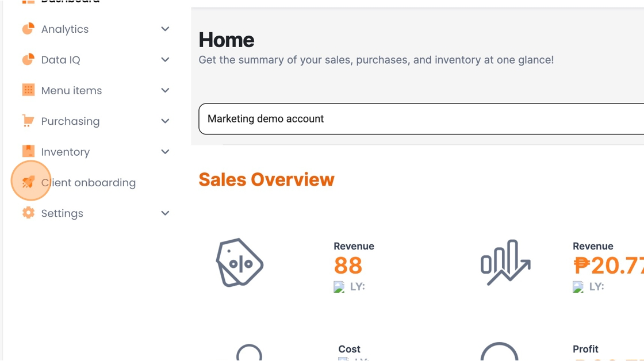Expand the Purchasing submenu arrow
Screen dimensions: 644x361
[x=165, y=121]
